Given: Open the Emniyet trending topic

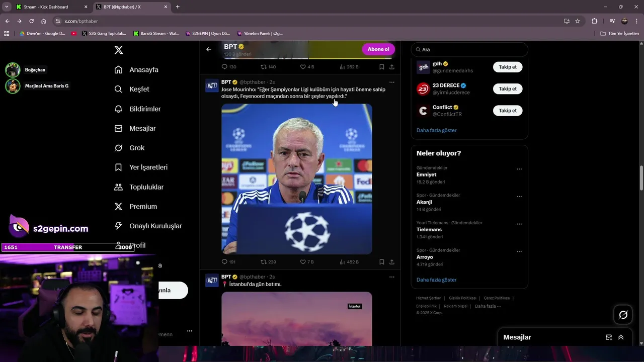Looking at the screenshot, I should click(469, 175).
